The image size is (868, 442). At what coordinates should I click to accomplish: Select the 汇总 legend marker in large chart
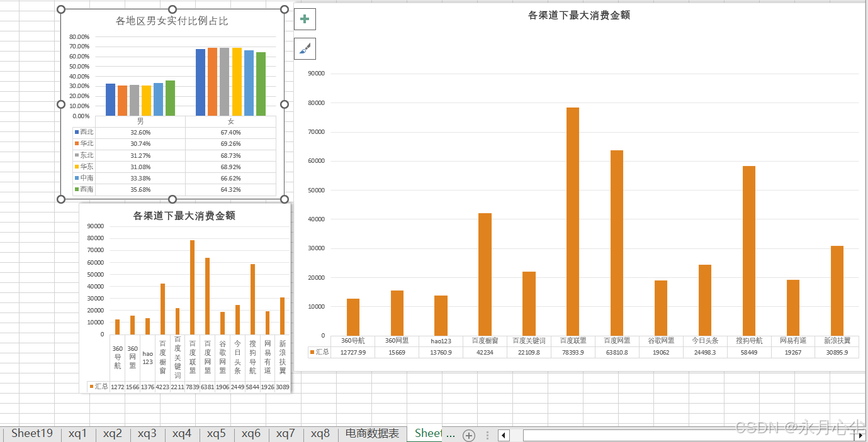click(x=312, y=352)
